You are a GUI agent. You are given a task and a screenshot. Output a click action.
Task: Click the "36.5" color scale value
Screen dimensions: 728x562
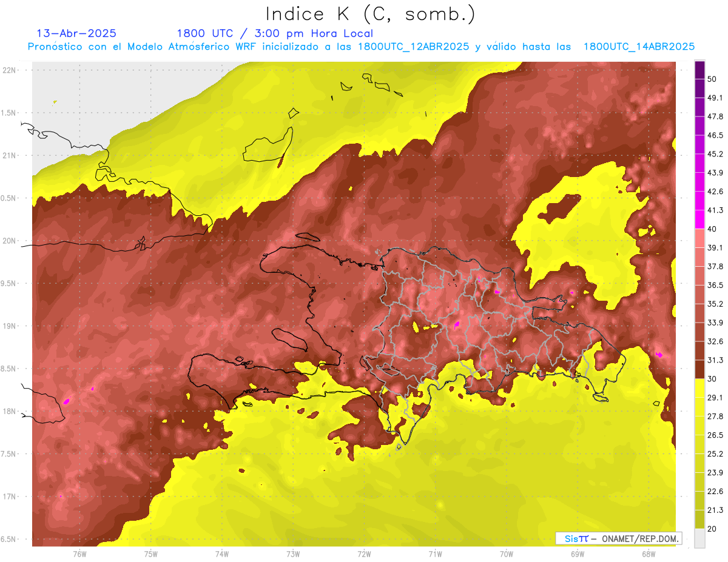pyautogui.click(x=715, y=285)
